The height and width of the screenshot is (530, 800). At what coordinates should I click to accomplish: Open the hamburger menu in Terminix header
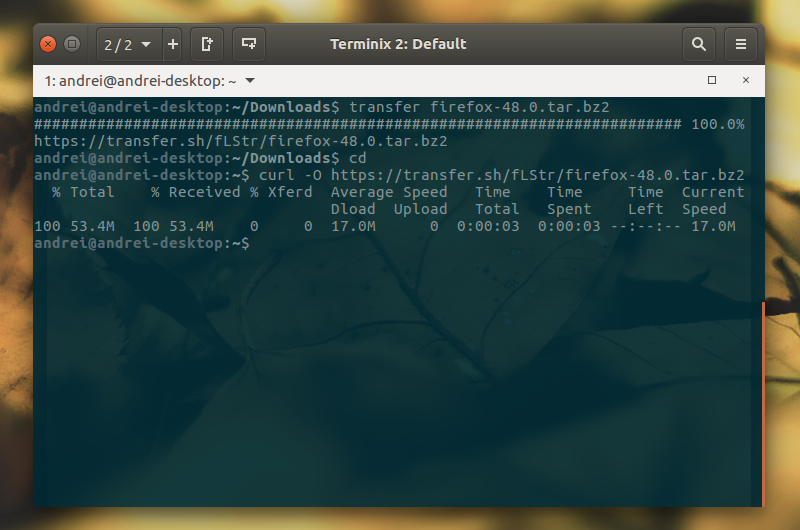[x=741, y=44]
